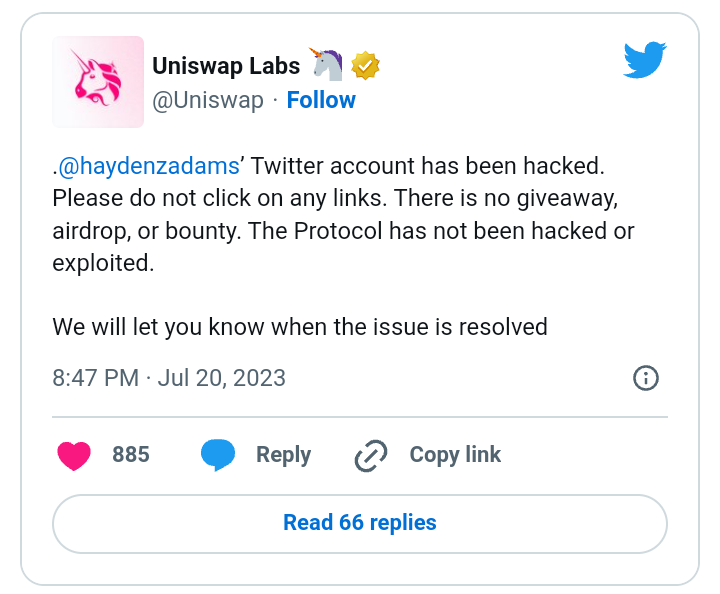Click the word exploited in the tweet
Screen dimensions: 720x594
[x=103, y=263]
